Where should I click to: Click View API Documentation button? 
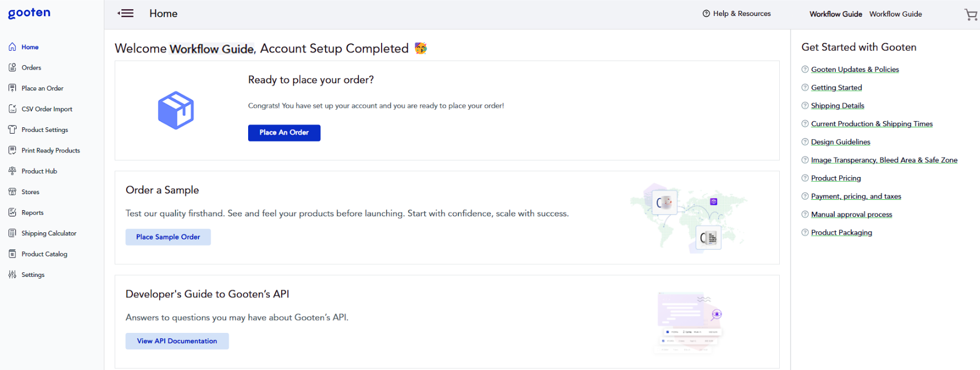click(x=177, y=341)
